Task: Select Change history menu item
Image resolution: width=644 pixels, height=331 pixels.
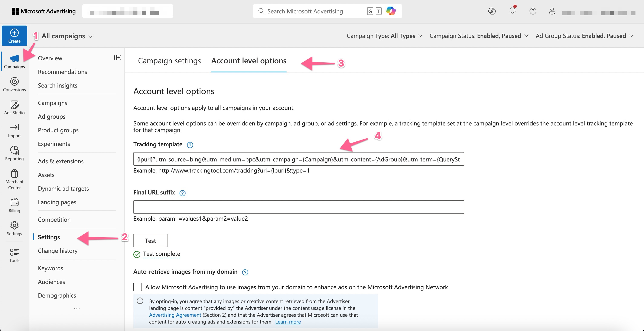Action: click(x=58, y=250)
